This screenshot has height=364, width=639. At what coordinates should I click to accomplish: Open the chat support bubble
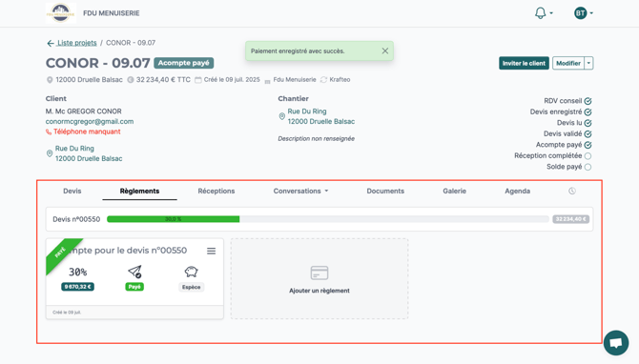point(616,342)
